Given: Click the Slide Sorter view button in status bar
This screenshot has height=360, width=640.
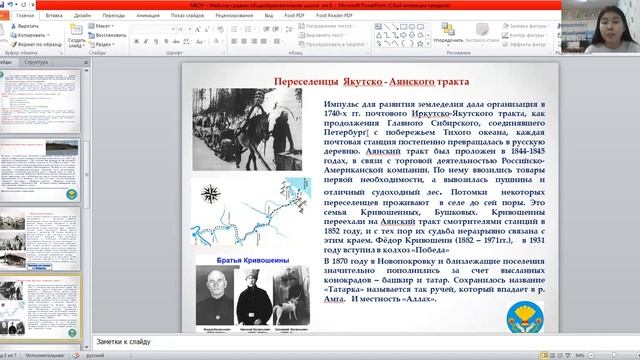Looking at the screenshot, I should coord(552,356).
